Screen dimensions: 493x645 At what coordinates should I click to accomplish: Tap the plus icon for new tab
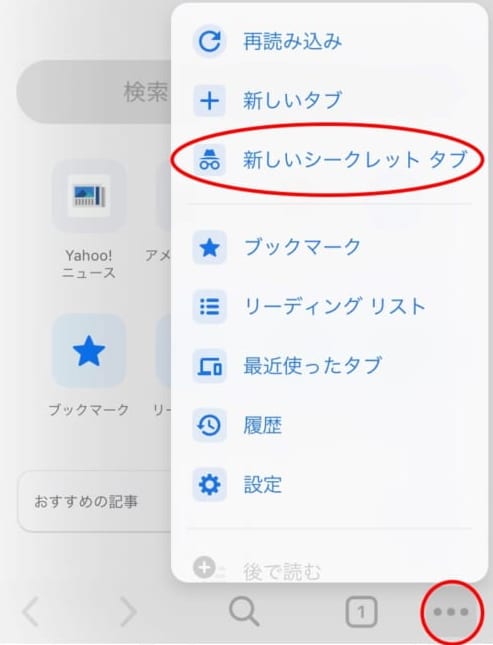tap(209, 100)
